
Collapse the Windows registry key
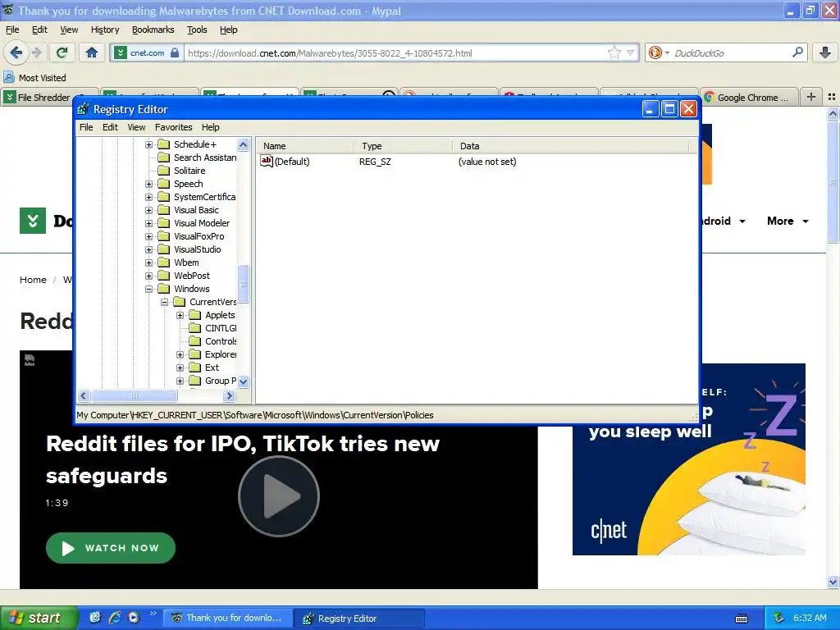[x=149, y=289]
